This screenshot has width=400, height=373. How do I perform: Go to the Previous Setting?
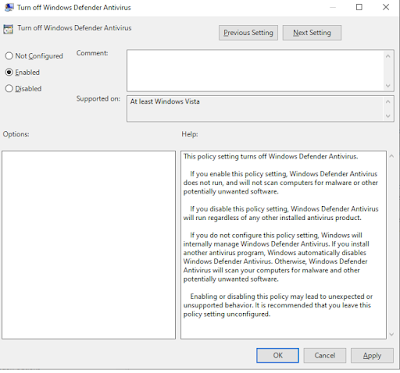[248, 33]
